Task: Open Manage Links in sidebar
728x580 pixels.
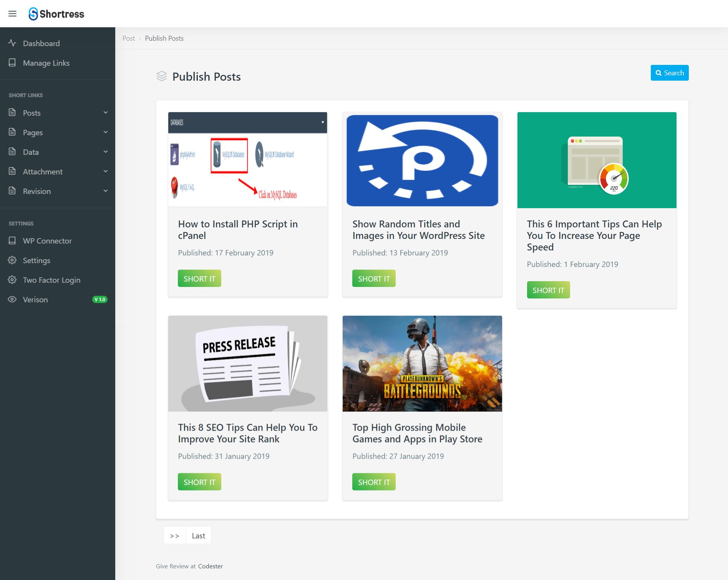Action: (58, 63)
